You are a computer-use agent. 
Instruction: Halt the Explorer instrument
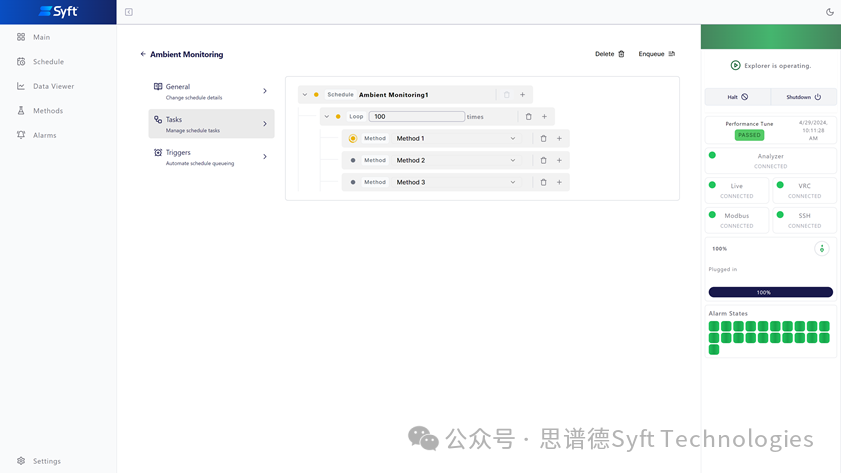tap(737, 97)
